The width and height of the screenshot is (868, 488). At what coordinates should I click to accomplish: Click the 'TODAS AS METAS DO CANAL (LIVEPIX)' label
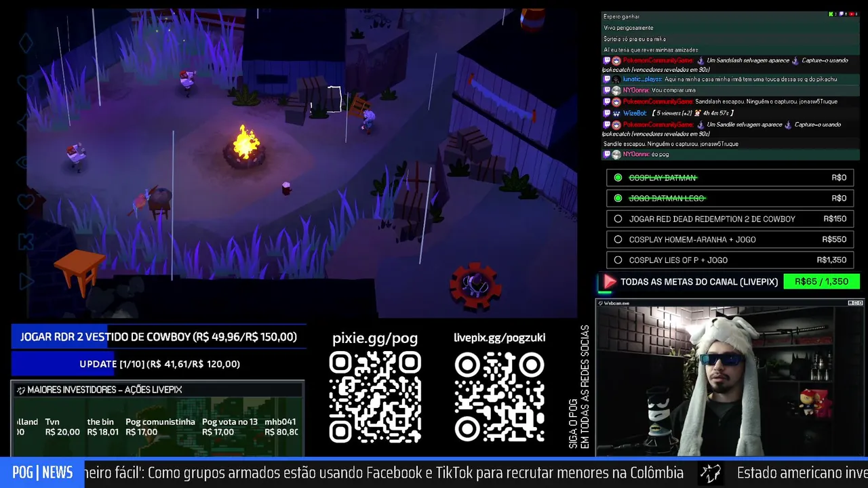click(699, 281)
